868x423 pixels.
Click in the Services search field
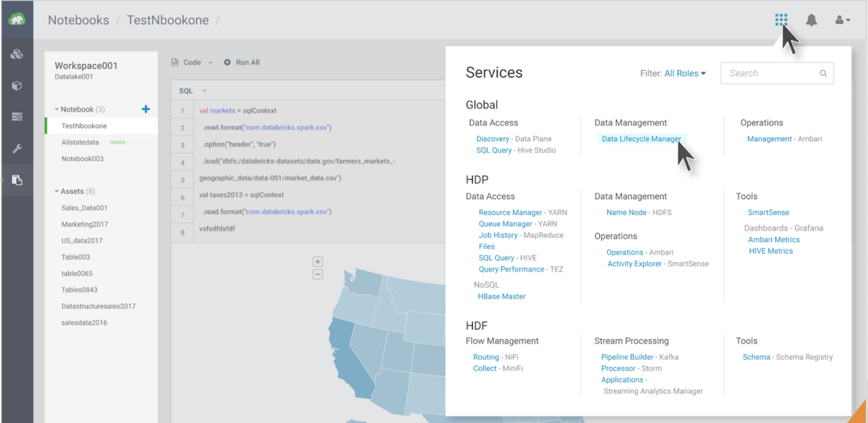[777, 73]
